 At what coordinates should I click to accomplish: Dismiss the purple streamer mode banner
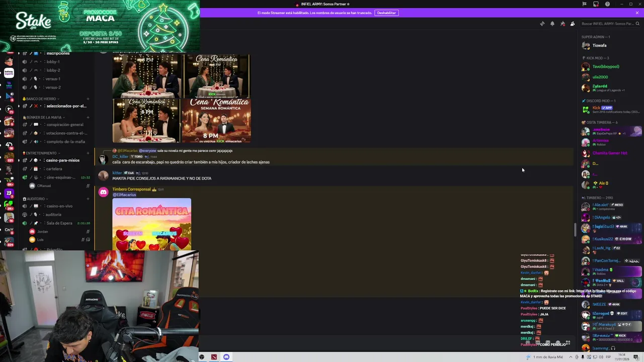(637, 13)
